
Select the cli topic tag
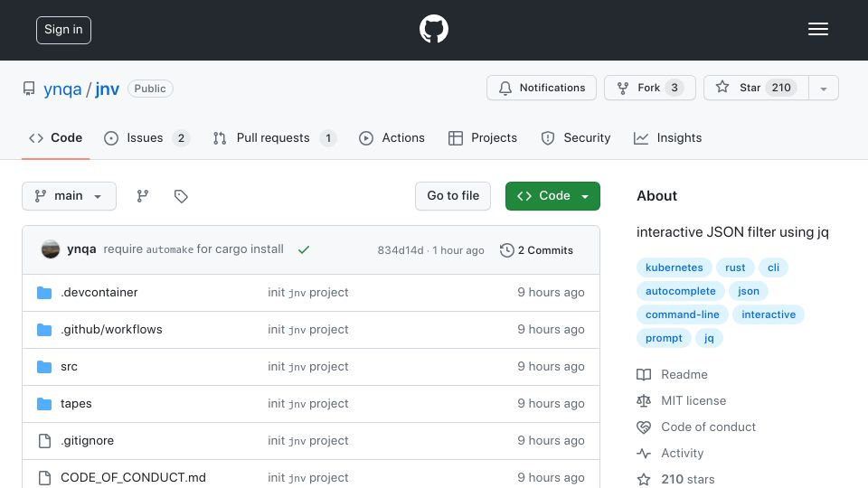773,267
